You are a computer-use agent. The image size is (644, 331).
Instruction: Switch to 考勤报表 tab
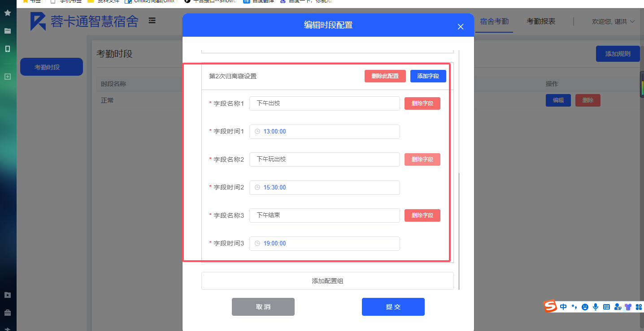click(541, 21)
